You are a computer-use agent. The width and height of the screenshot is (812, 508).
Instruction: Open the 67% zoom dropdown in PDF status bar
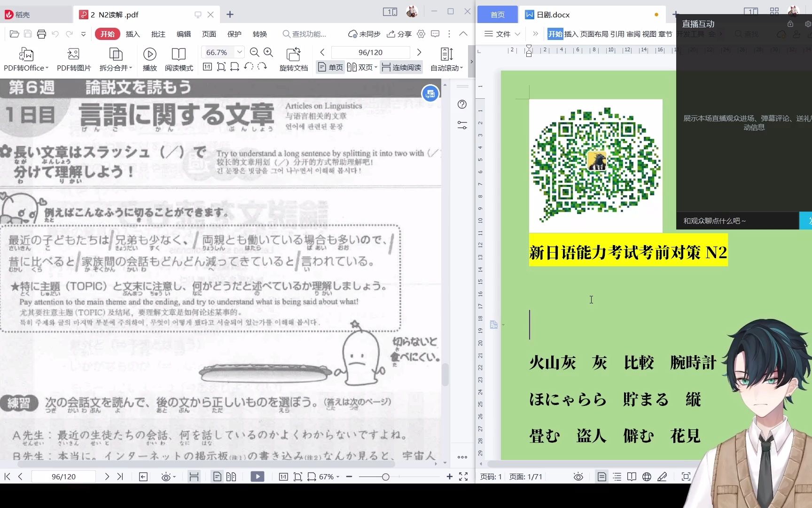click(x=329, y=476)
